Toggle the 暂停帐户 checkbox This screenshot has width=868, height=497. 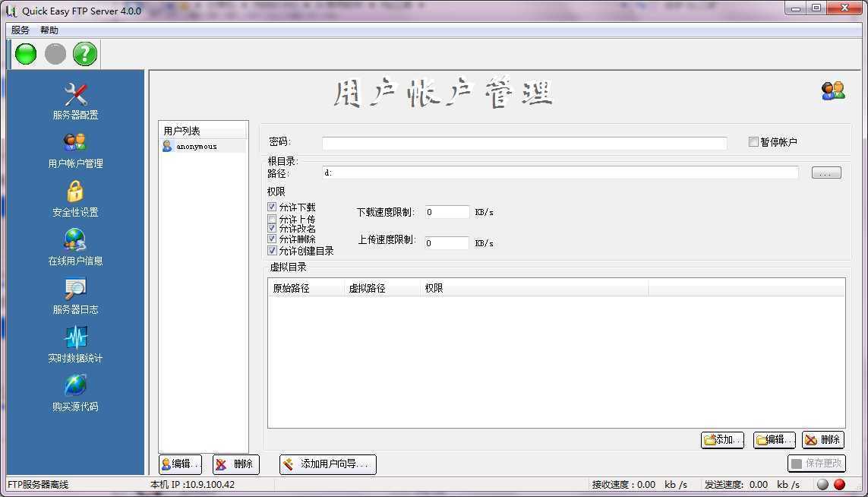(753, 142)
